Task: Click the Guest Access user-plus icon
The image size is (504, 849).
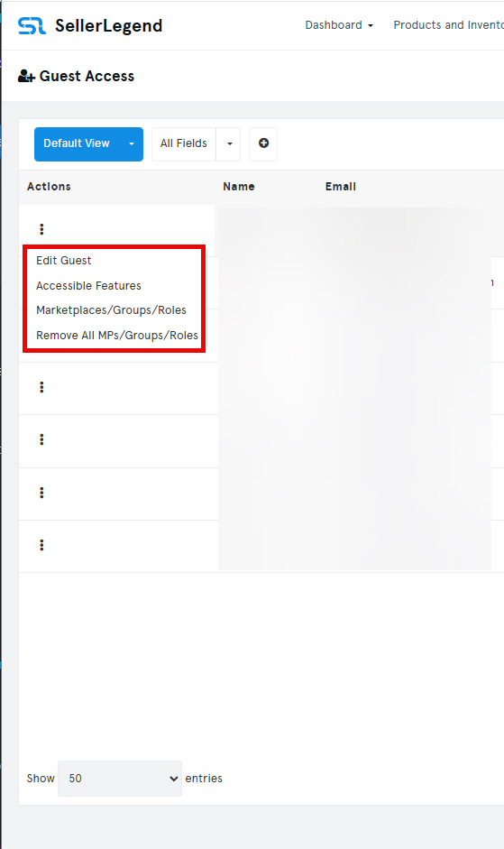Action: tap(26, 77)
